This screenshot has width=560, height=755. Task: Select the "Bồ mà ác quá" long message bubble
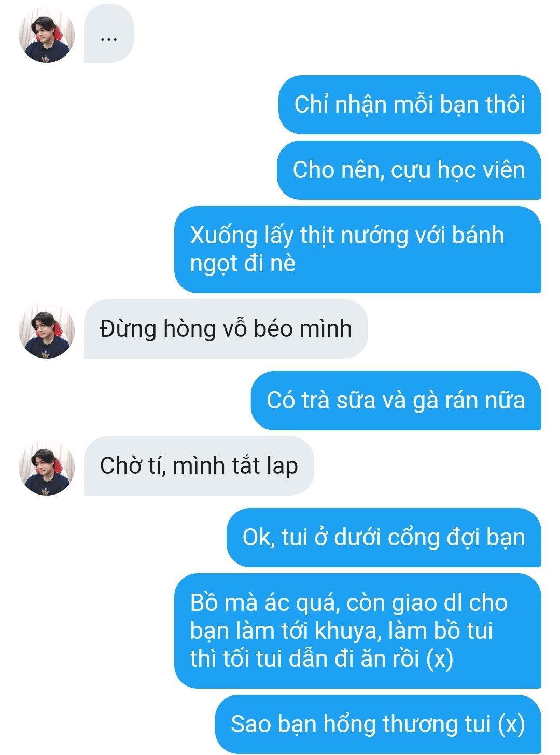pos(358,631)
